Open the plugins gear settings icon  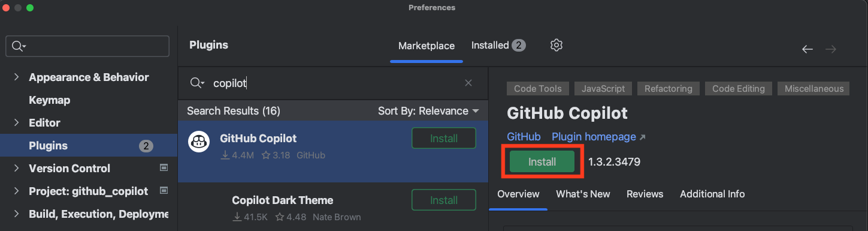[557, 46]
